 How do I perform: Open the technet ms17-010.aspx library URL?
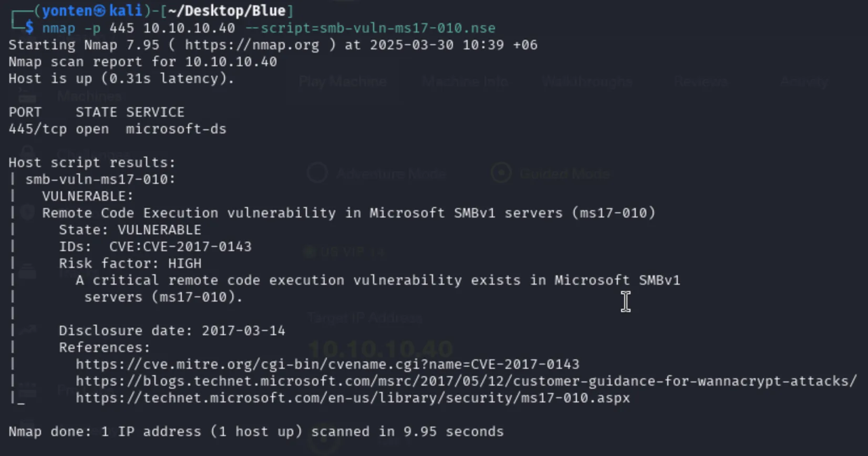click(x=353, y=398)
